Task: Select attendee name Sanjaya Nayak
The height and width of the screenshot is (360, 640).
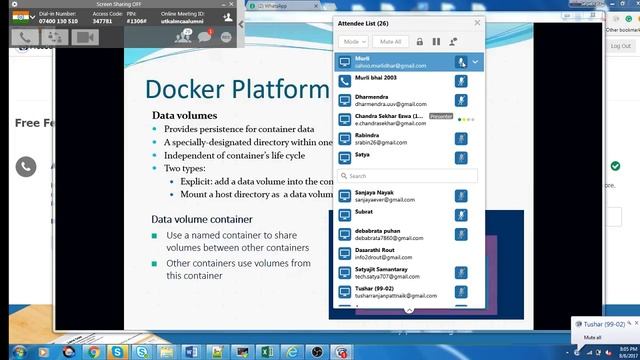Action: point(374,192)
